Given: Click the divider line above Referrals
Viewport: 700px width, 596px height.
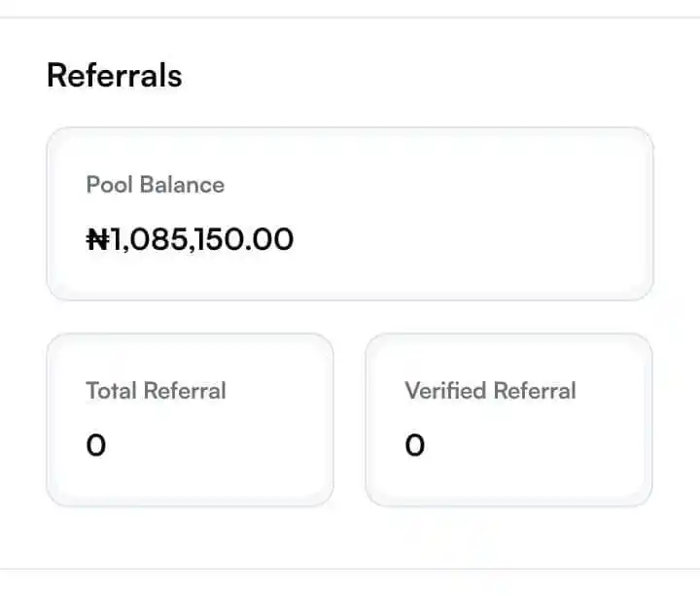Looking at the screenshot, I should 350,17.
